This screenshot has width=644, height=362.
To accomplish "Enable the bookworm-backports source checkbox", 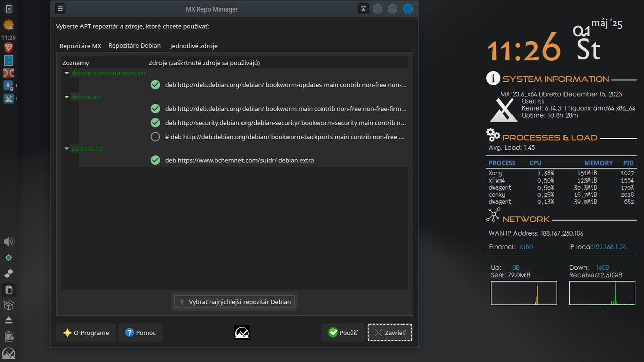I will pos(155,137).
